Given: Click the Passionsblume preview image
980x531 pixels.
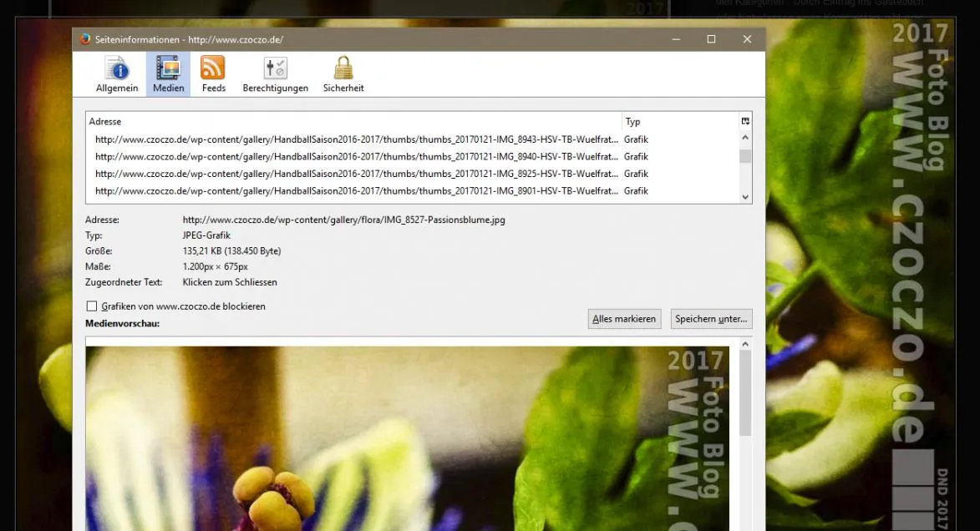Looking at the screenshot, I should (x=408, y=438).
